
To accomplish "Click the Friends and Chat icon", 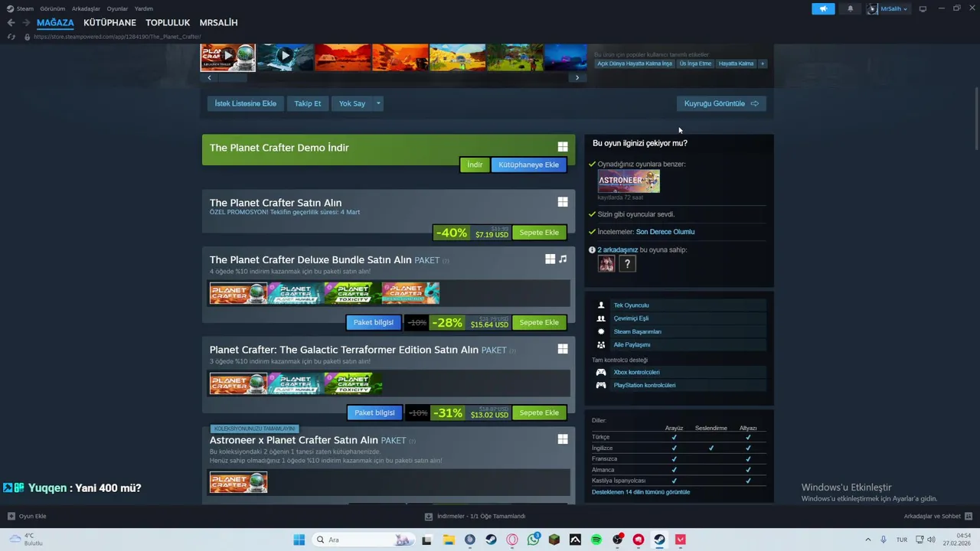I will 969,516.
